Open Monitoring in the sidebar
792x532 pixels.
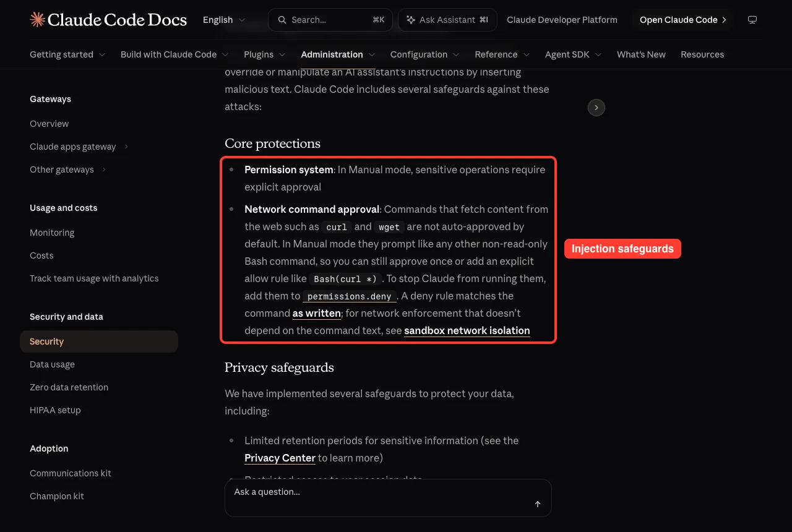[52, 233]
